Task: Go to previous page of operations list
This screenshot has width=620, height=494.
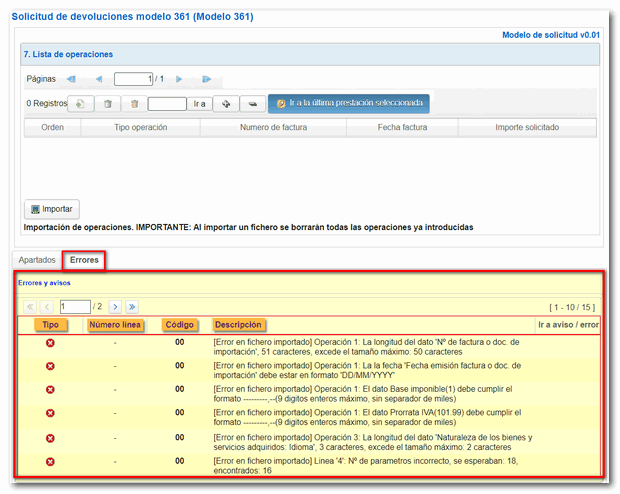Action: pos(99,79)
